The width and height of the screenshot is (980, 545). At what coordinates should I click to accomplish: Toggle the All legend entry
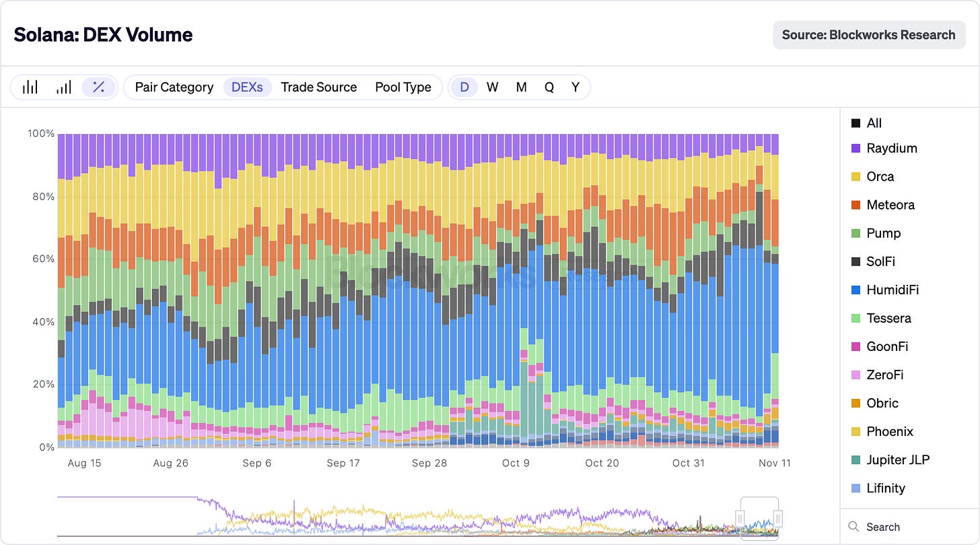pos(866,123)
